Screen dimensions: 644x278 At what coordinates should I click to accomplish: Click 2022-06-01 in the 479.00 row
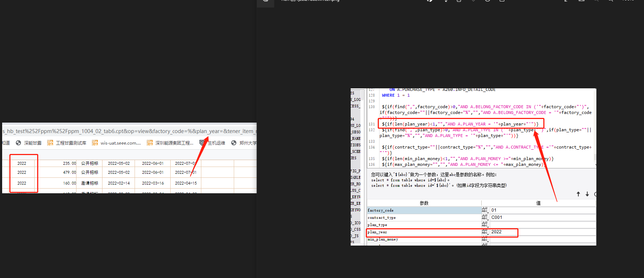click(x=153, y=172)
